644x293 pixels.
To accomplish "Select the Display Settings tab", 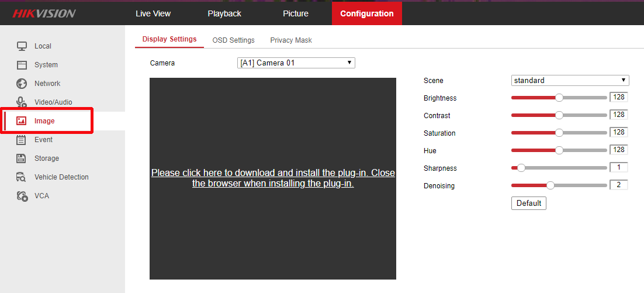I will pyautogui.click(x=169, y=39).
